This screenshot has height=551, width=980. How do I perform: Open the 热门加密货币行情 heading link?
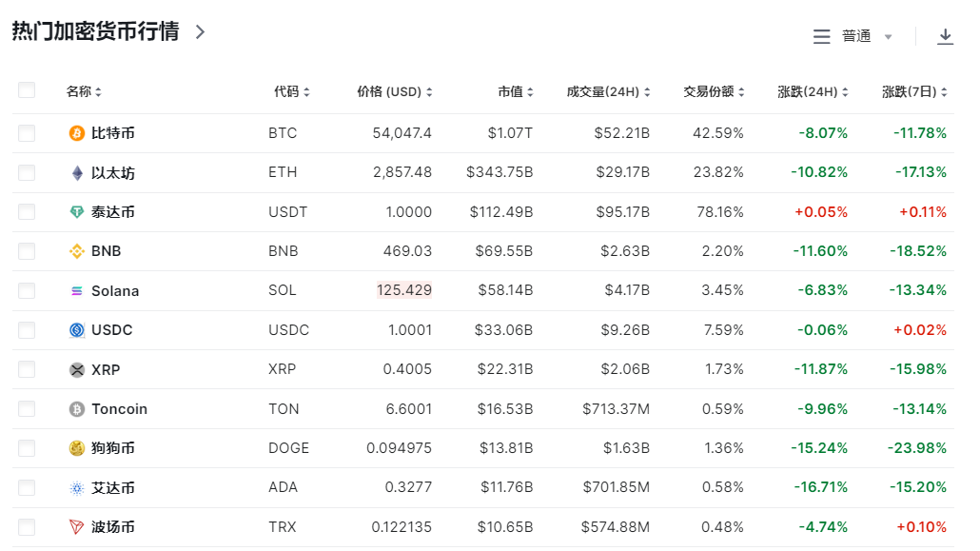pyautogui.click(x=108, y=31)
